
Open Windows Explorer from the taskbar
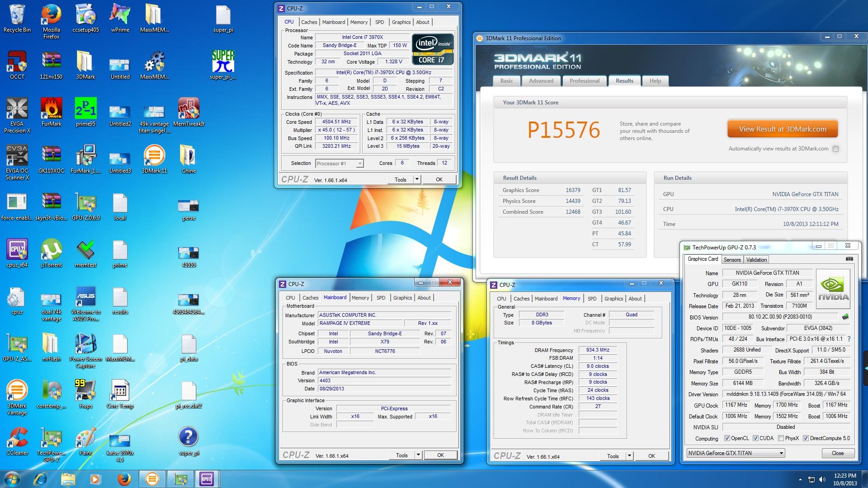(68, 479)
